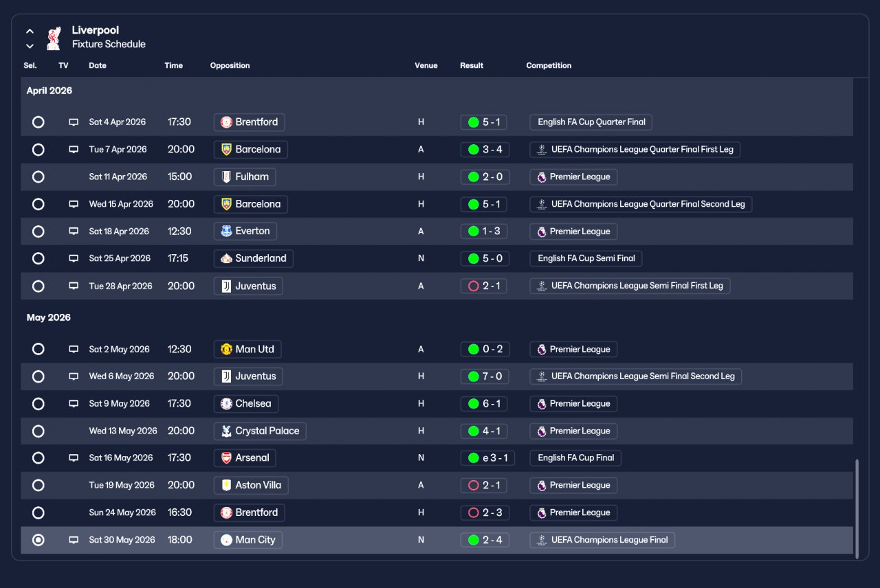Open English FA Cup Semi Final competition
This screenshot has width=880, height=588.
pos(586,259)
